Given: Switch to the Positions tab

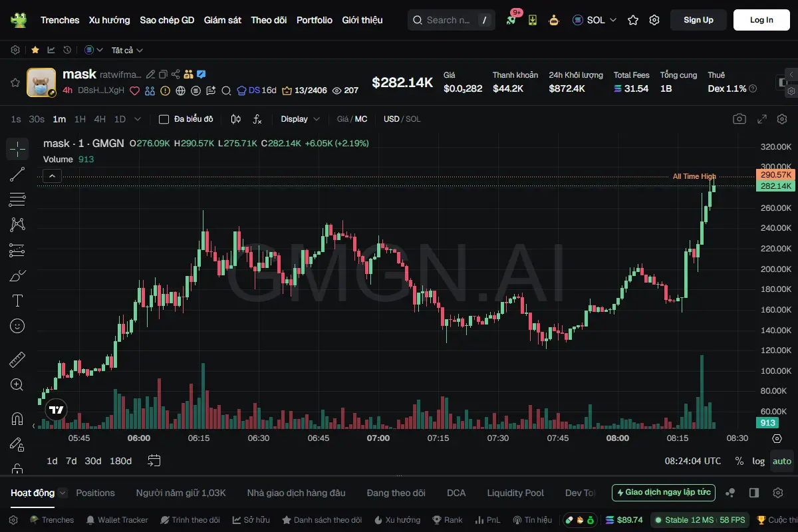Looking at the screenshot, I should tap(95, 493).
